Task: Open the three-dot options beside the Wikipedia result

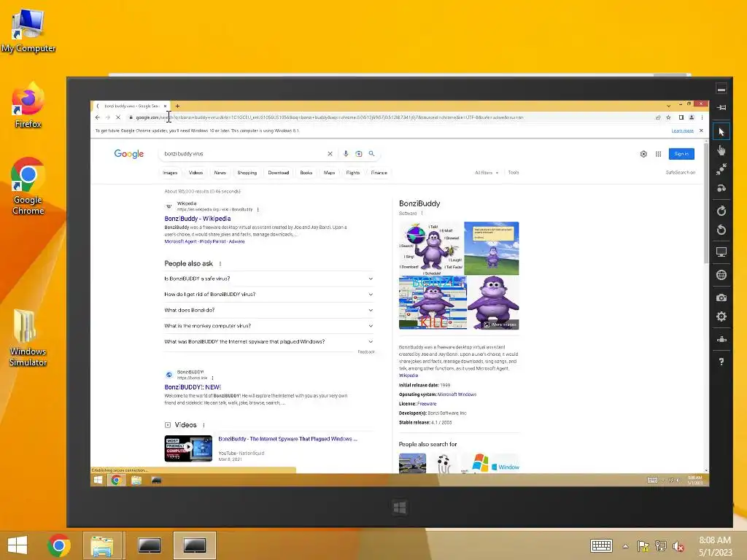Action: click(258, 209)
